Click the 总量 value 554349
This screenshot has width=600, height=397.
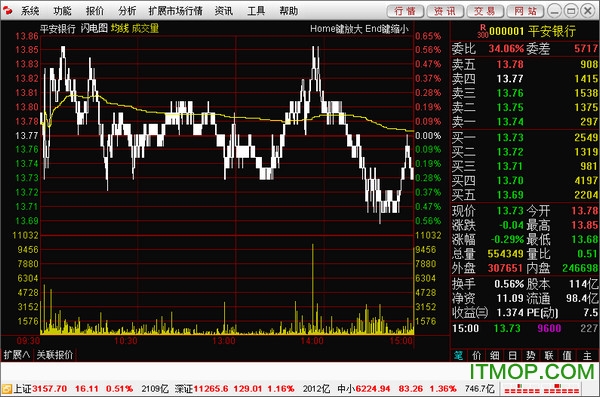[x=505, y=254]
